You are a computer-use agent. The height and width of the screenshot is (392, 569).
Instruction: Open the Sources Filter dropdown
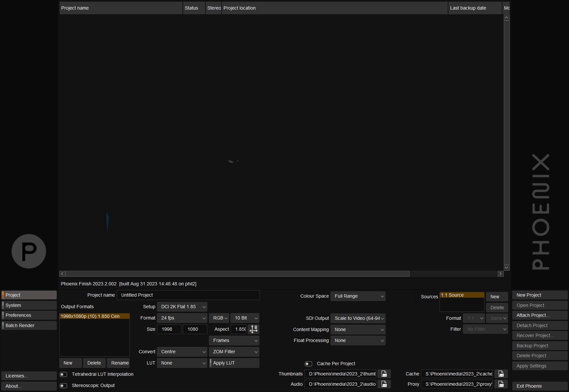pyautogui.click(x=486, y=329)
